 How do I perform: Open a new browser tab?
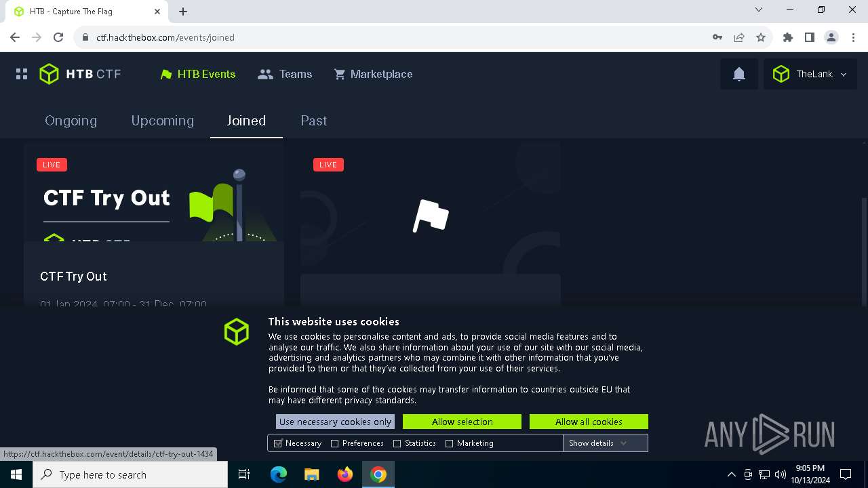click(x=183, y=12)
